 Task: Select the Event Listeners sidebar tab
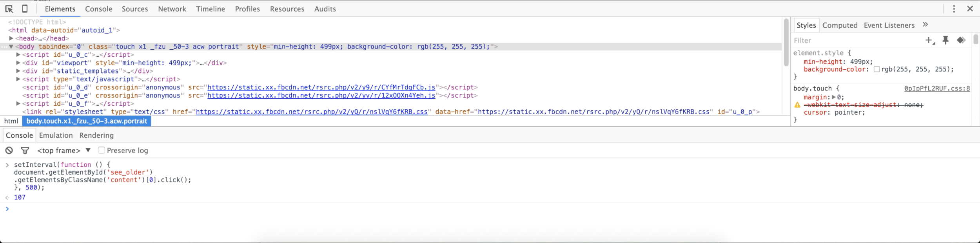(889, 25)
